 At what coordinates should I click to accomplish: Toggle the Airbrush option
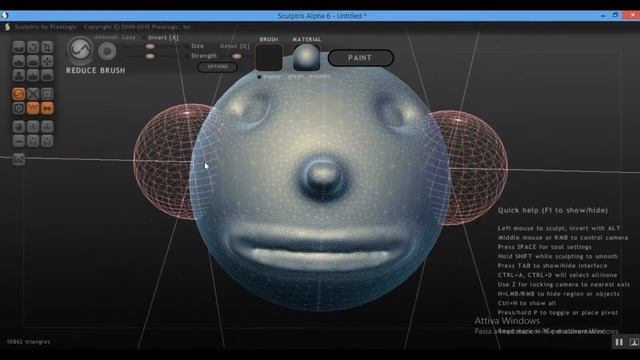[106, 37]
